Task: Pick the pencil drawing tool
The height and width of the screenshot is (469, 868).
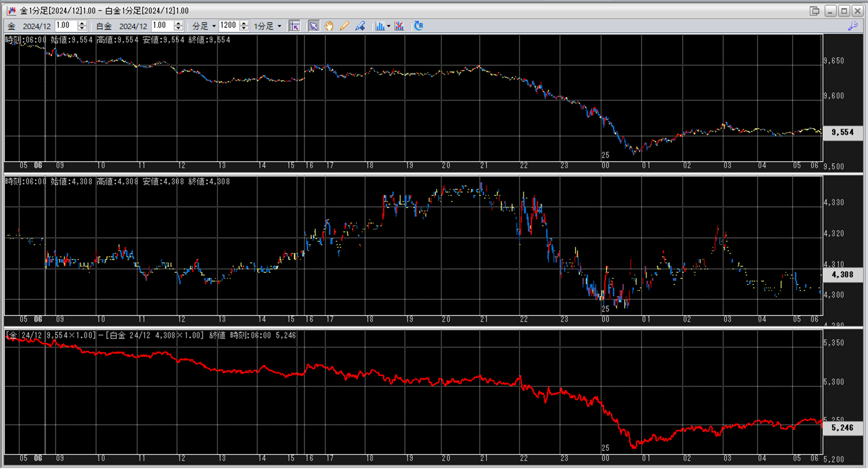Action: (344, 26)
